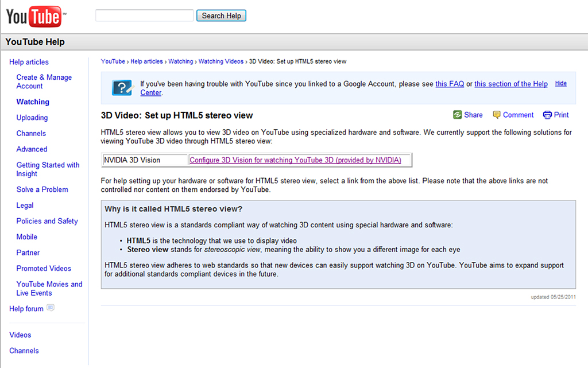Viewport: 588px width, 368px height.
Task: Hide the Google Account notice
Action: click(560, 83)
